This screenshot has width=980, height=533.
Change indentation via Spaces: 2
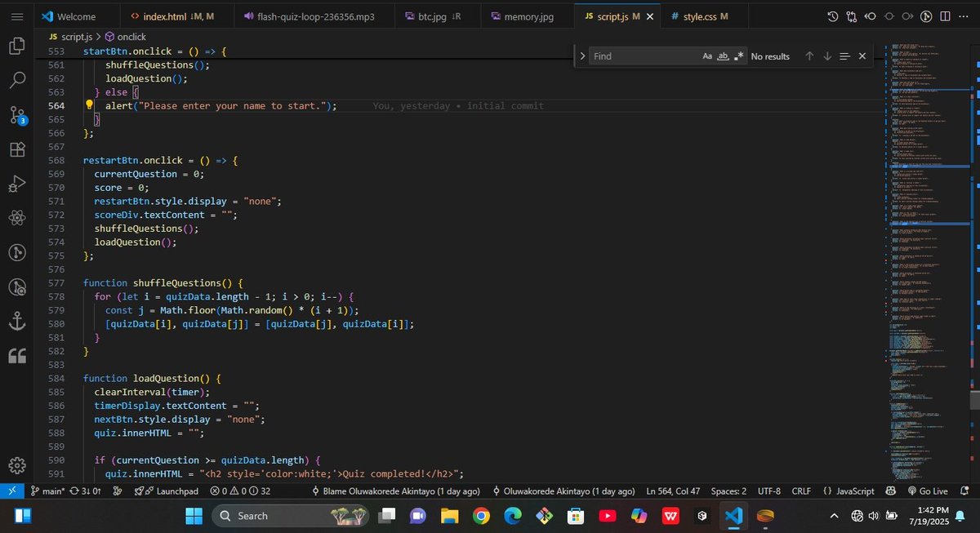728,491
